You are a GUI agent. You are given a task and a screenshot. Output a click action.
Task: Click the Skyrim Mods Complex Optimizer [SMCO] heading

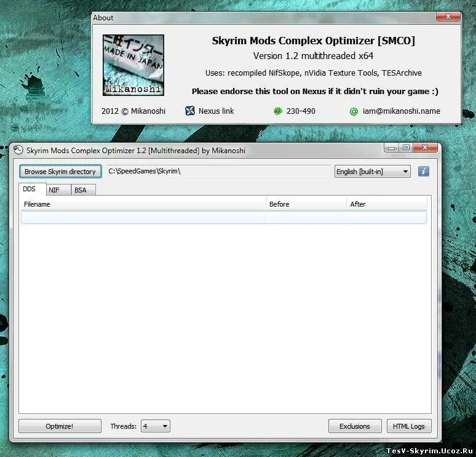[313, 41]
